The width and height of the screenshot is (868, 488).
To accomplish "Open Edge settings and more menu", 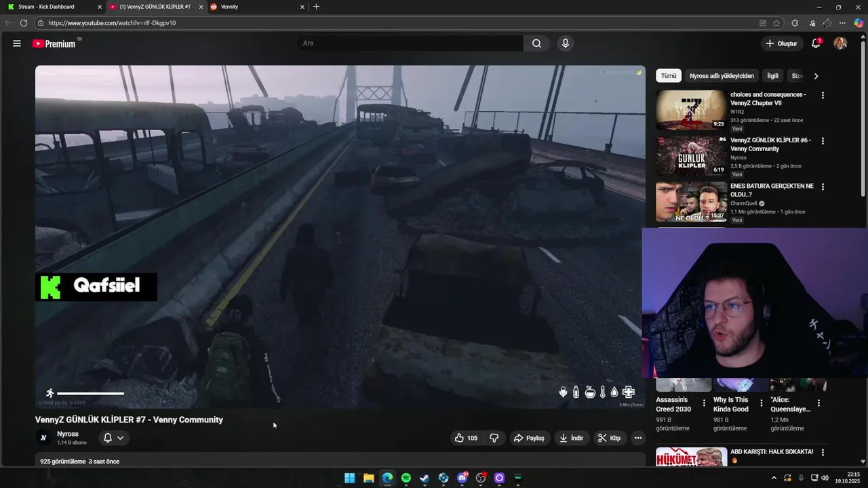I will [x=843, y=23].
